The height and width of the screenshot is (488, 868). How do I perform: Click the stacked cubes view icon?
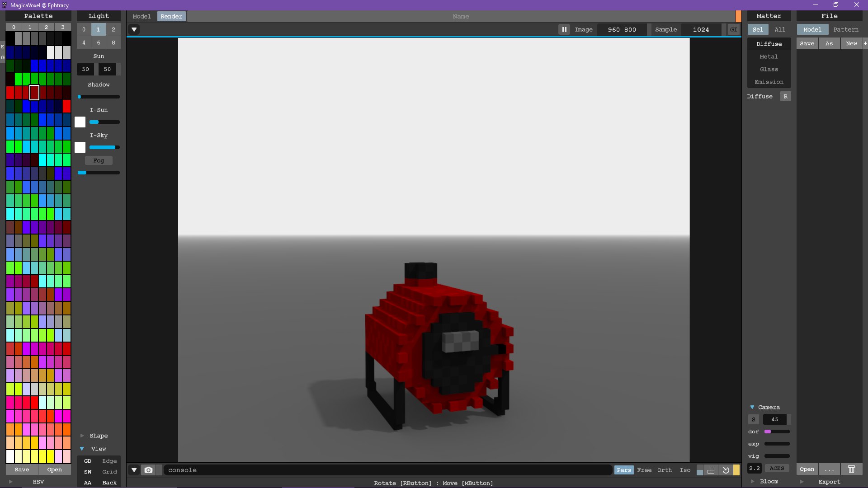tap(711, 470)
